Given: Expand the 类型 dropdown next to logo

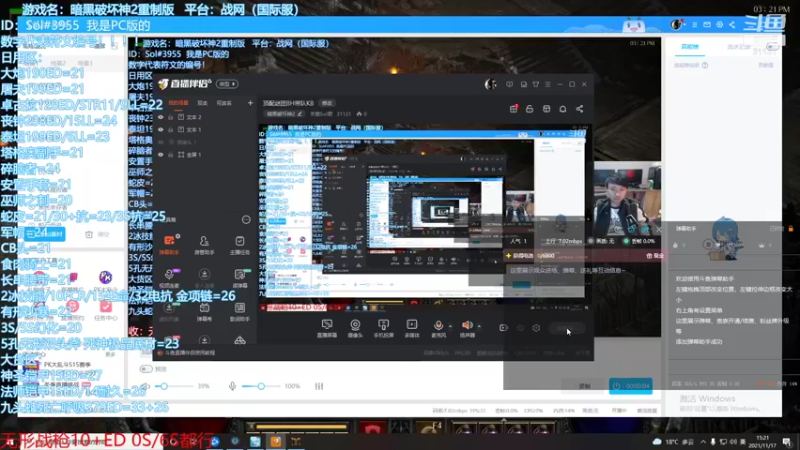Looking at the screenshot, I should pos(227,84).
